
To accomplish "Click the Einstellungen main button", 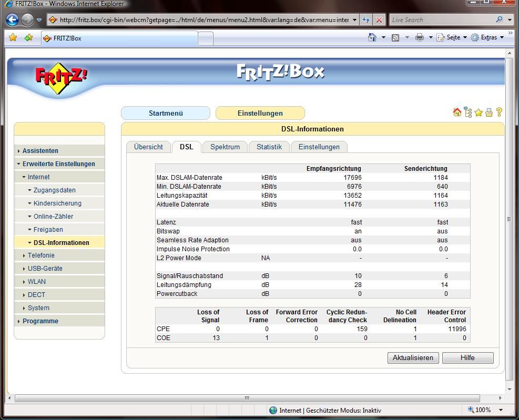I will 260,113.
